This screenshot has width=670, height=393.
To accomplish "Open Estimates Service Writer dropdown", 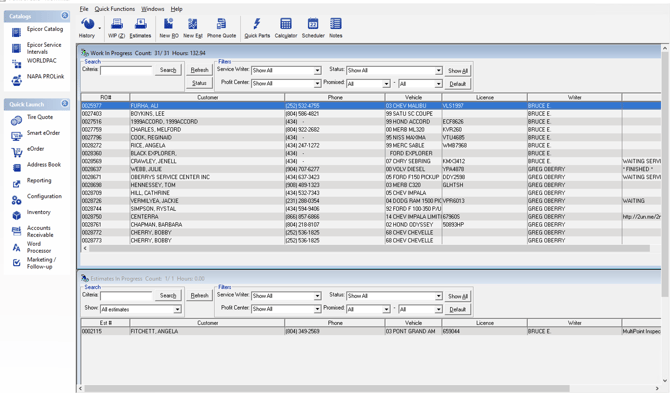I will pos(317,296).
